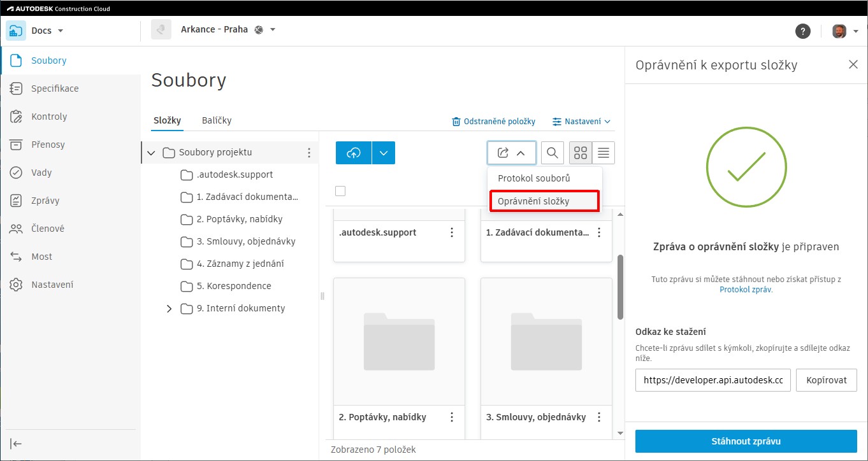The height and width of the screenshot is (461, 868).
Task: Open more options for .autodesk.support card
Action: tap(452, 233)
